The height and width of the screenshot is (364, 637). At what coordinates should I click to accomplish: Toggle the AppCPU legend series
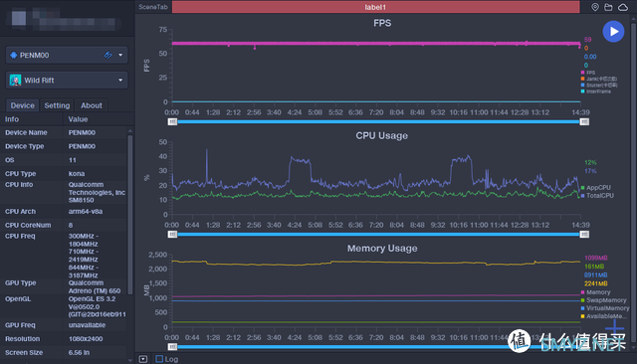(596, 188)
